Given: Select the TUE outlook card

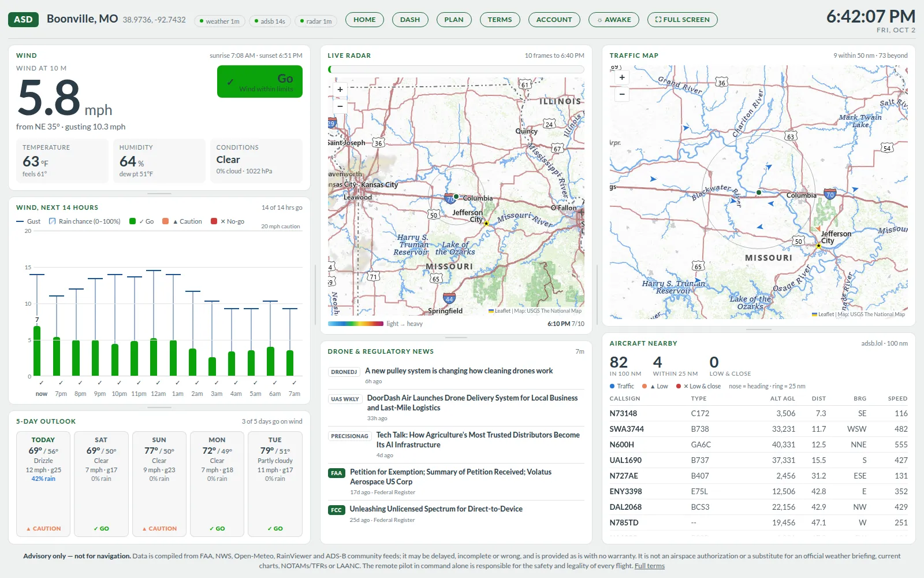Looking at the screenshot, I should (x=275, y=484).
